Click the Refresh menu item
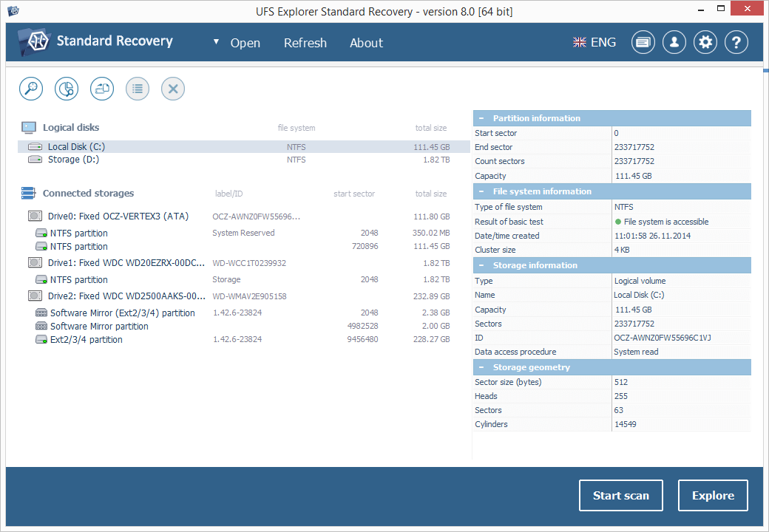Viewport: 769px width, 532px height. point(305,43)
